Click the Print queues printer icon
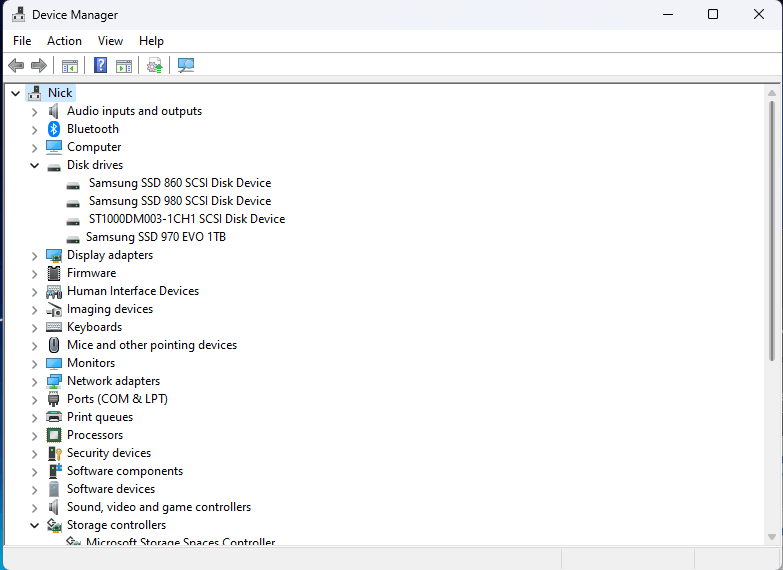 (x=54, y=417)
